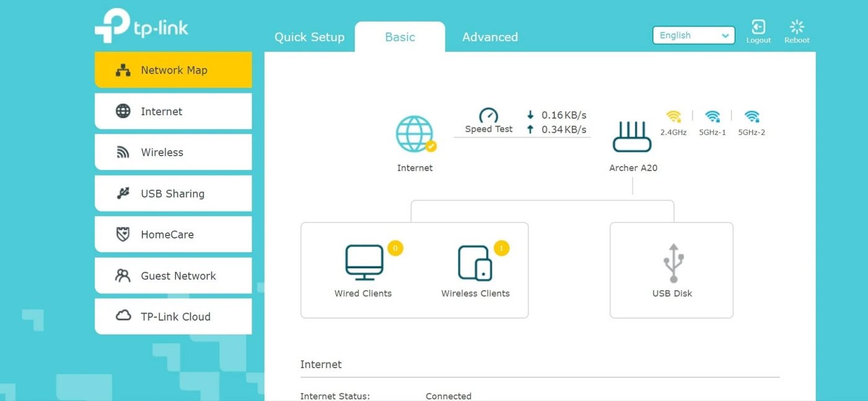Click the 2.4GHz Wi-Fi icon
This screenshot has width=868, height=401.
[673, 117]
